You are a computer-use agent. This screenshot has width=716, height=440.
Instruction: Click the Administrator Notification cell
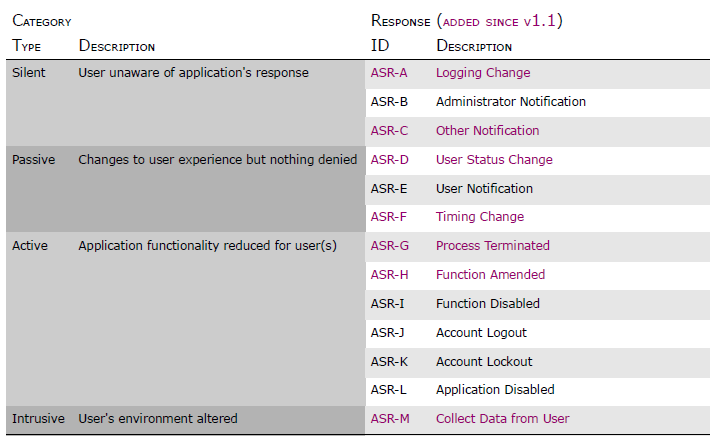pyautogui.click(x=511, y=102)
